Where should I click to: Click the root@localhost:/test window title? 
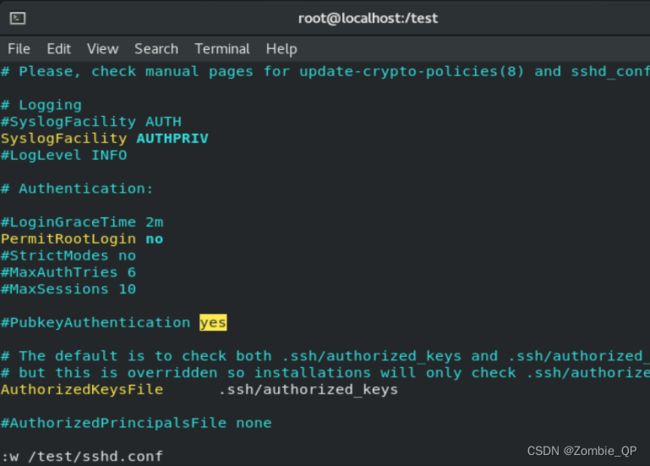[x=368, y=18]
